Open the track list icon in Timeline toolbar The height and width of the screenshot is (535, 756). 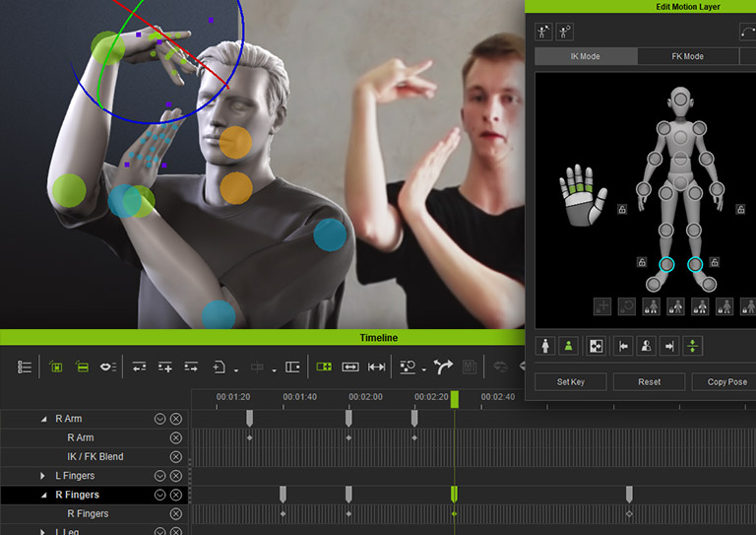coord(25,367)
